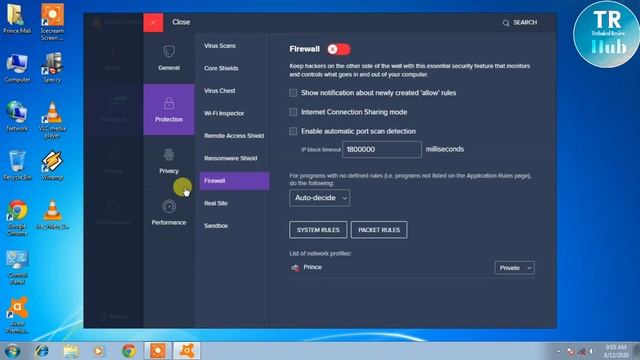Toggle the Firewall on/off switch
Viewport: 640px width, 360px height.
pyautogui.click(x=339, y=49)
